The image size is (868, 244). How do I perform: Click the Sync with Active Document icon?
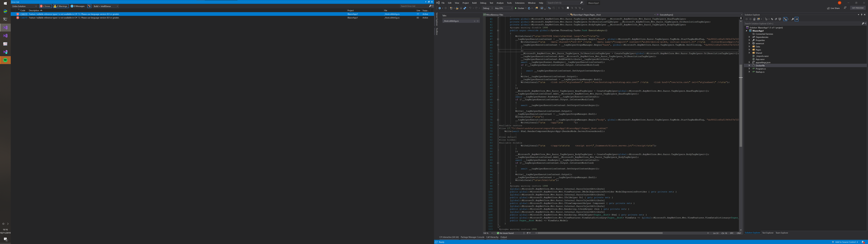[772, 19]
